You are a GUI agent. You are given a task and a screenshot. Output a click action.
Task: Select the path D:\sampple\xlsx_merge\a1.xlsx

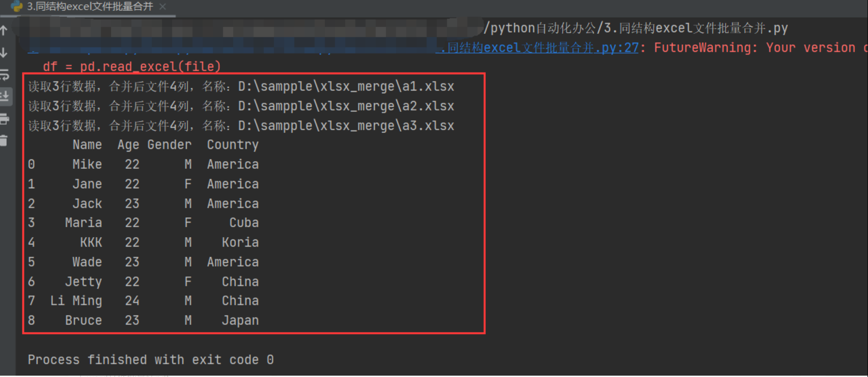pos(346,86)
